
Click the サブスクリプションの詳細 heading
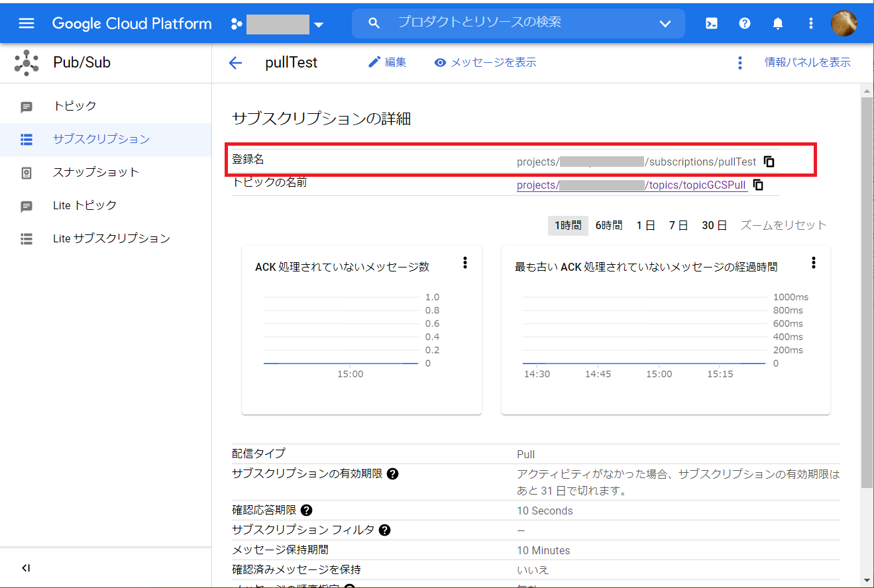point(321,119)
